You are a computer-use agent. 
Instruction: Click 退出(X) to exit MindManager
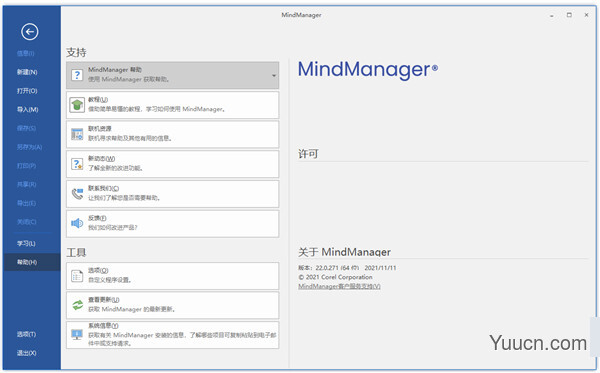(26, 353)
